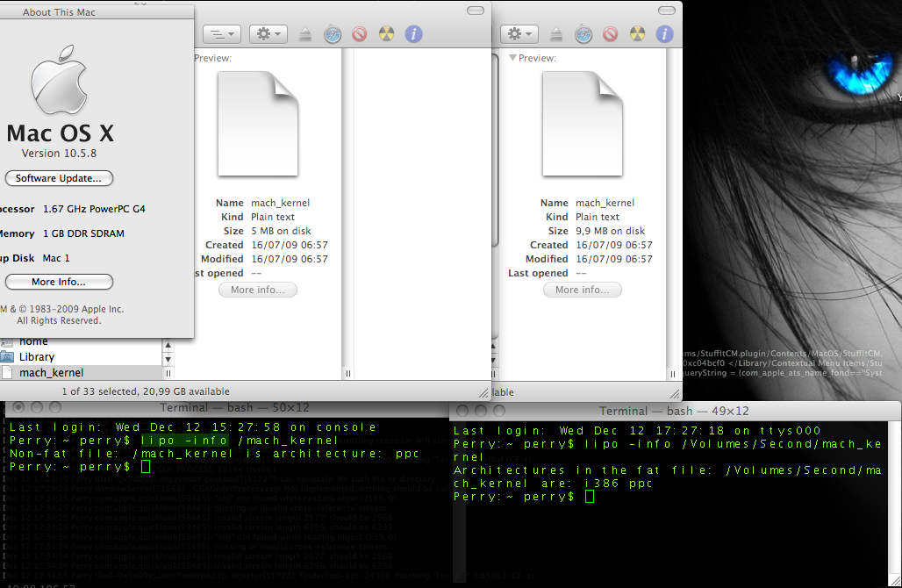Screen dimensions: 902x588
Task: Click the eject icon in right Finder toolbar
Action: [556, 34]
